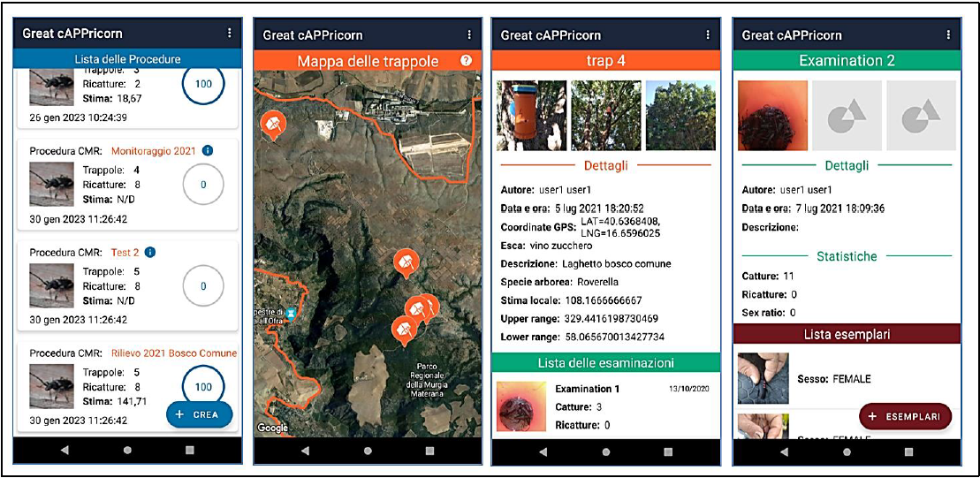Open overflow menu in trap 4 screen

coord(708,35)
